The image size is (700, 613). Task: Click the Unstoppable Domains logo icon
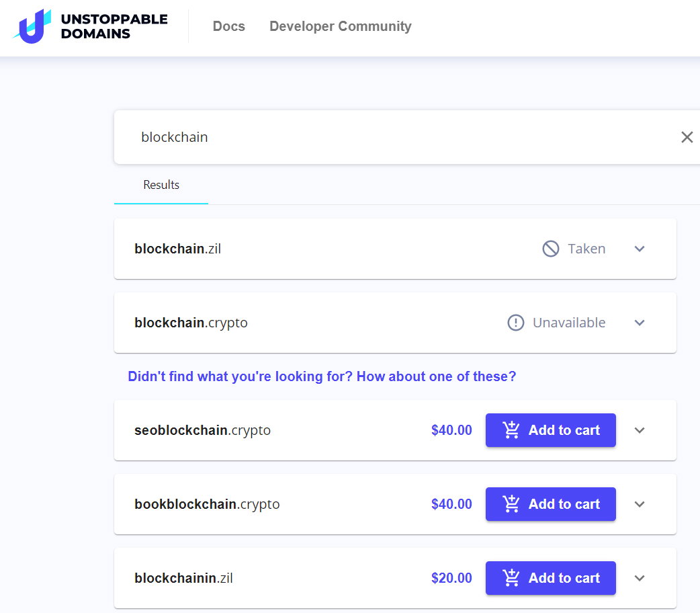pyautogui.click(x=32, y=26)
